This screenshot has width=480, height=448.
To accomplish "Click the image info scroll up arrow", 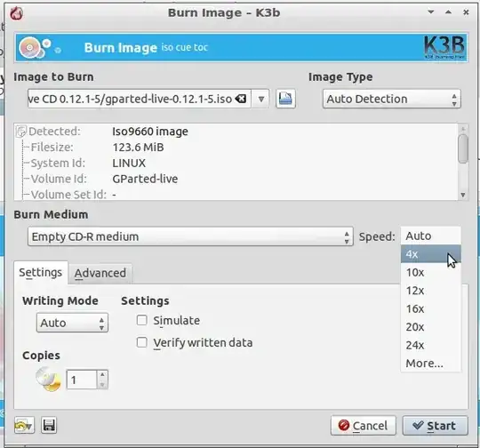I will (x=463, y=128).
